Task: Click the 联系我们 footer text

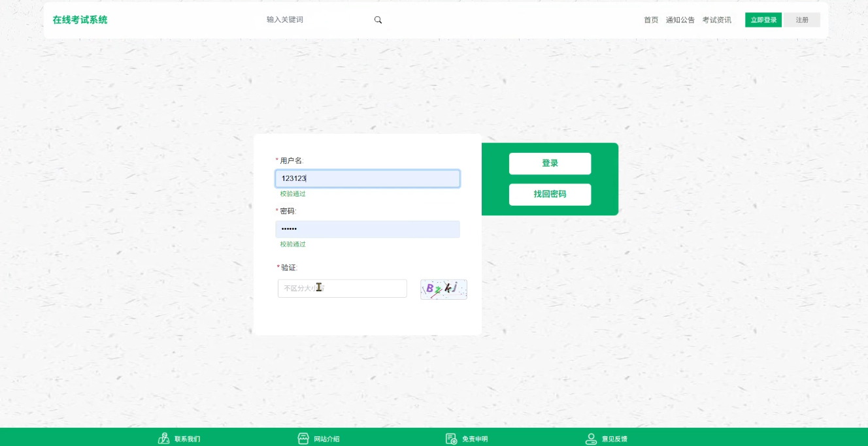Action: point(188,439)
